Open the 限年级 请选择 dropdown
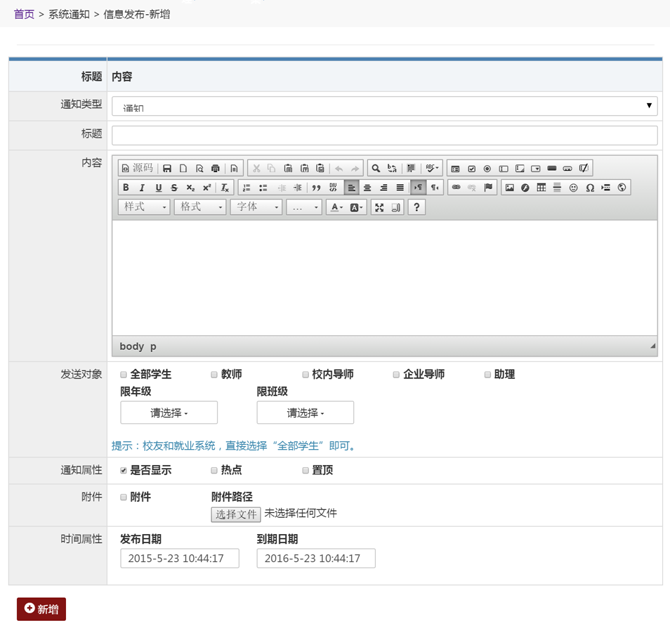 [169, 413]
